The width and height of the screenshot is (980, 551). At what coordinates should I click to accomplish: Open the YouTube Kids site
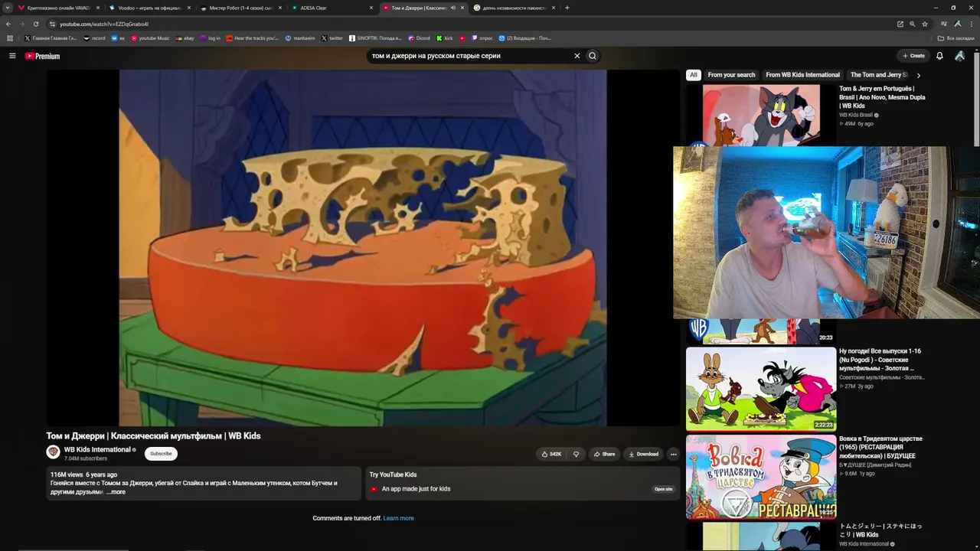pyautogui.click(x=664, y=489)
